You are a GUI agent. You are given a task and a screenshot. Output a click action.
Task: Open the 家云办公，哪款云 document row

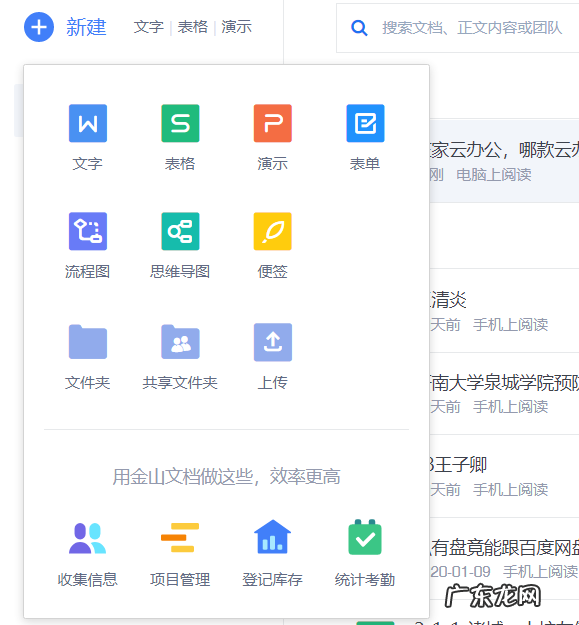(x=504, y=161)
